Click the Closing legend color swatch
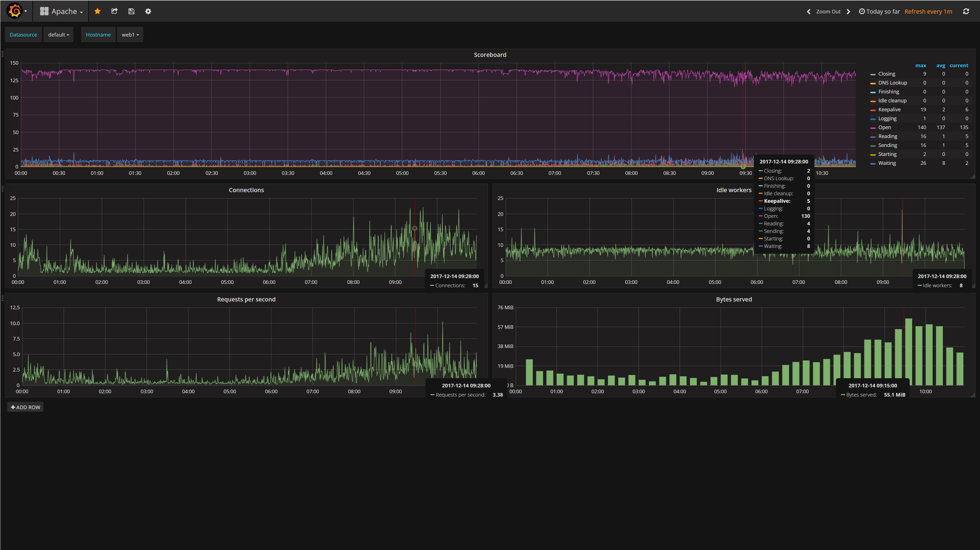Screen dimensions: 980x550 pos(873,74)
